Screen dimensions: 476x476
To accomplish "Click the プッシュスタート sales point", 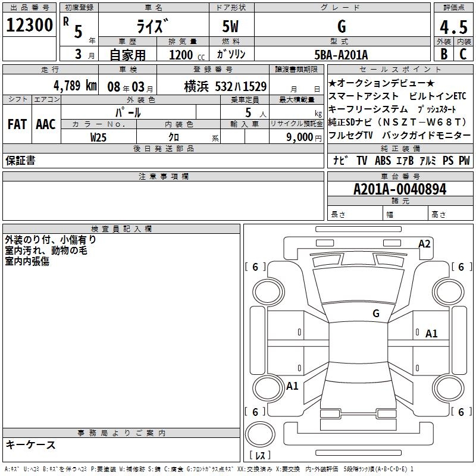I will pos(437,109).
